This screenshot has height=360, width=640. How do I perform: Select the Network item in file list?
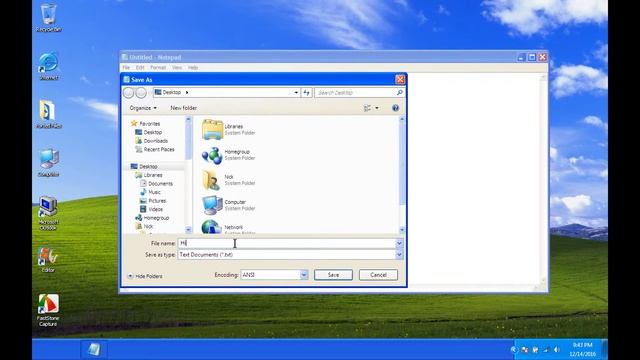pyautogui.click(x=229, y=227)
